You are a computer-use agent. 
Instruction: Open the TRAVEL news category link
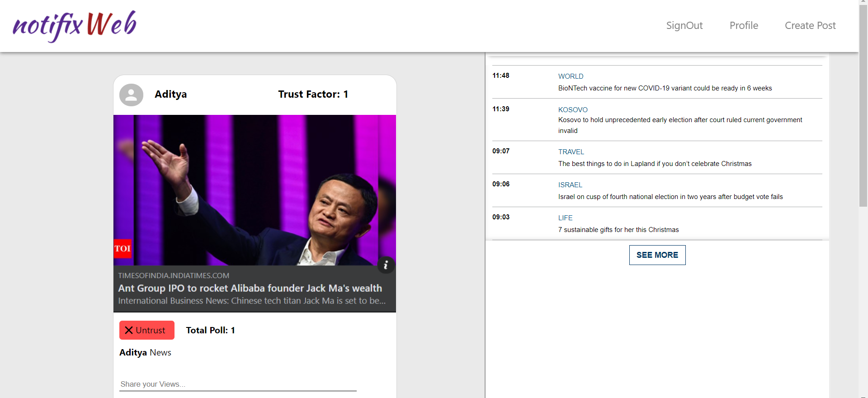pos(571,152)
